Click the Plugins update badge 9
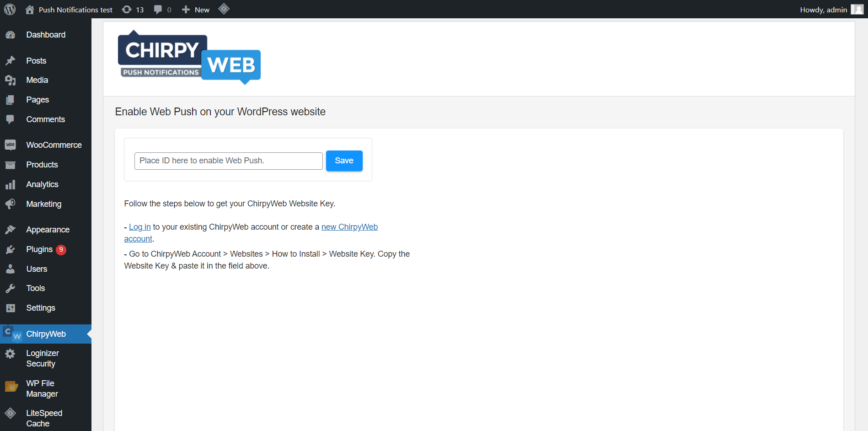This screenshot has width=868, height=431. [61, 249]
